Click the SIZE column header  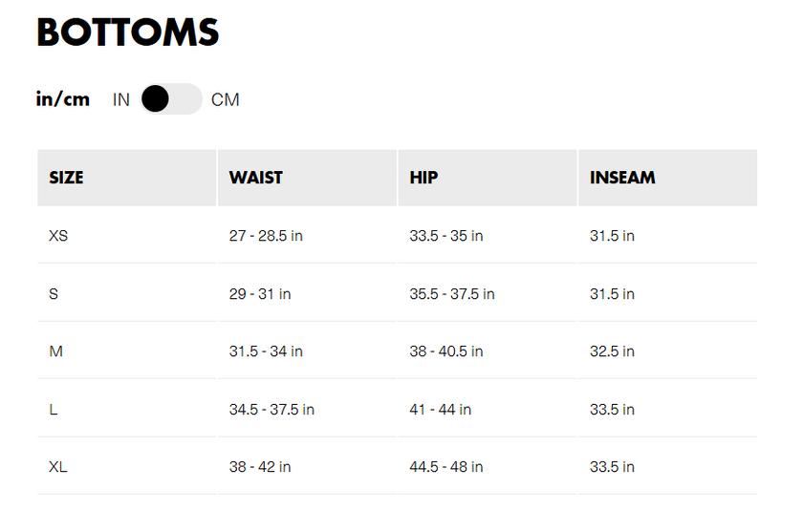(x=66, y=178)
